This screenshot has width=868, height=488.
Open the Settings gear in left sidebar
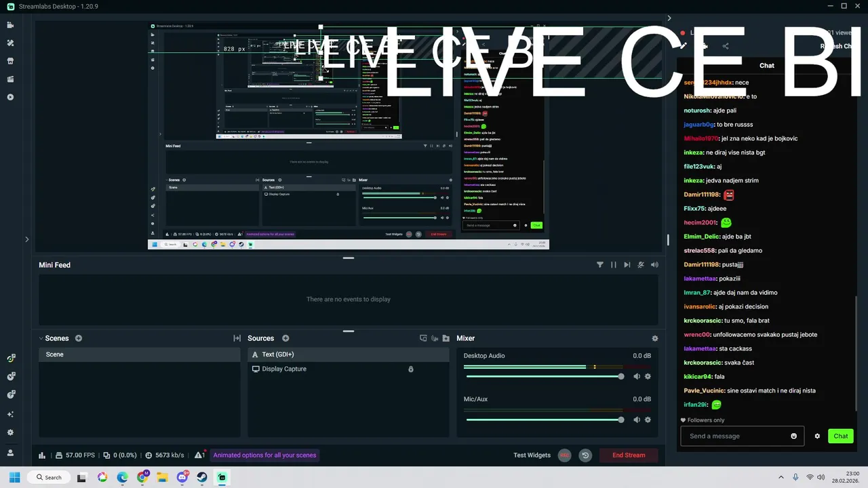[x=10, y=432]
